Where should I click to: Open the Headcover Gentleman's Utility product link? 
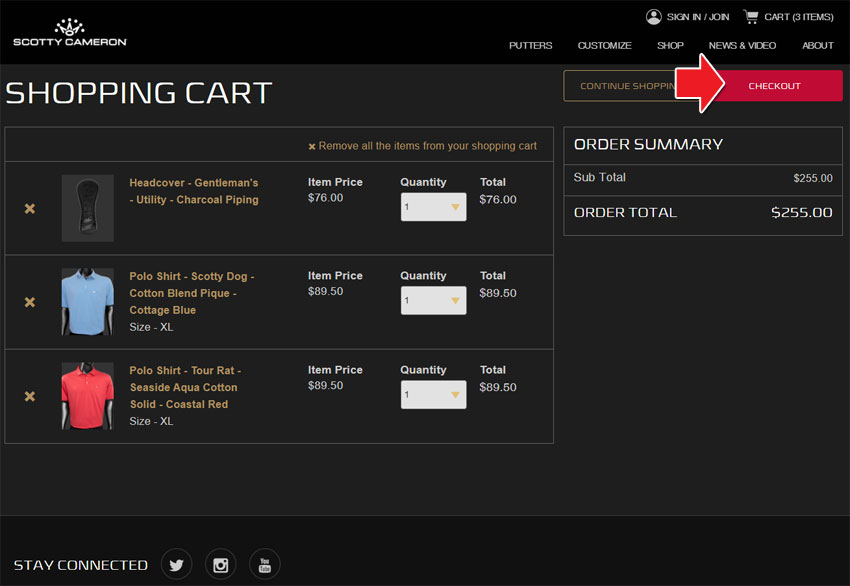click(x=194, y=191)
